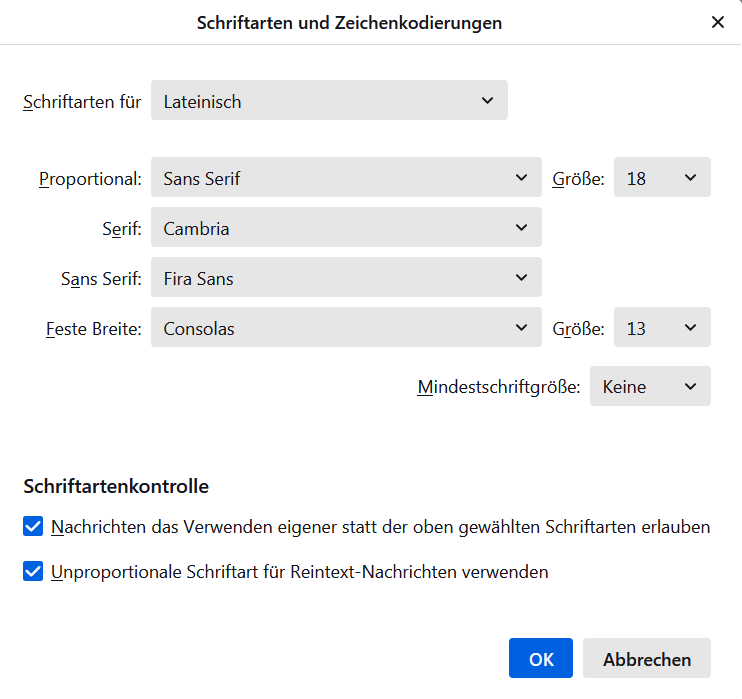Open the Serif font dropdown showing Cambria

point(346,229)
